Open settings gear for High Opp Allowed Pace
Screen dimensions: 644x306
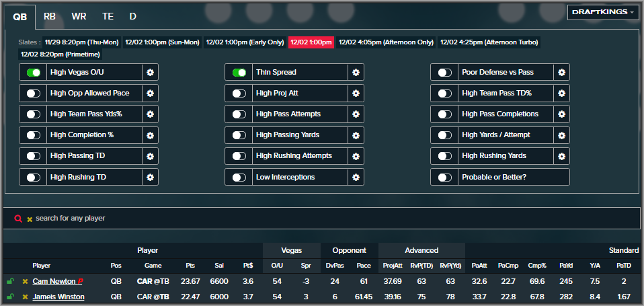151,93
